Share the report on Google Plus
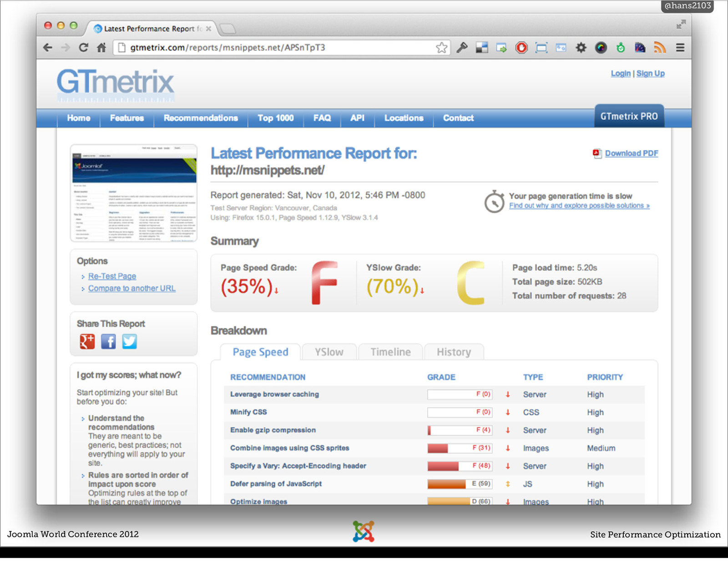728x561 pixels. [87, 342]
